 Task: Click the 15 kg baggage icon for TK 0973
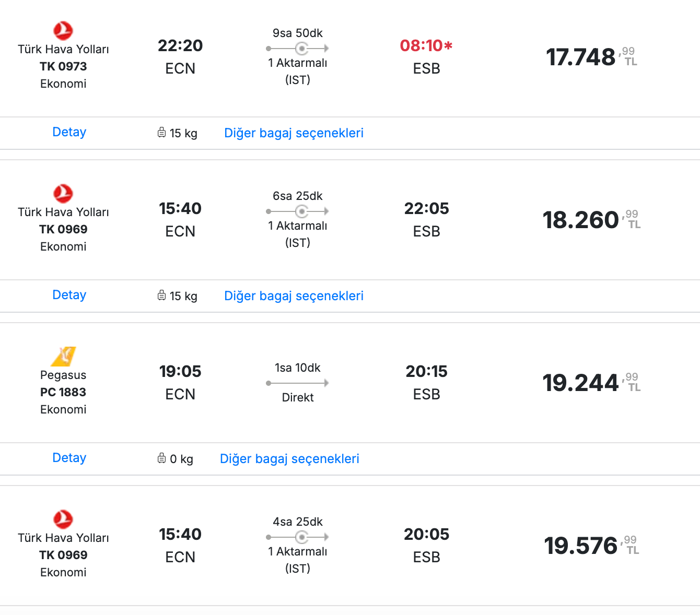coord(162,133)
